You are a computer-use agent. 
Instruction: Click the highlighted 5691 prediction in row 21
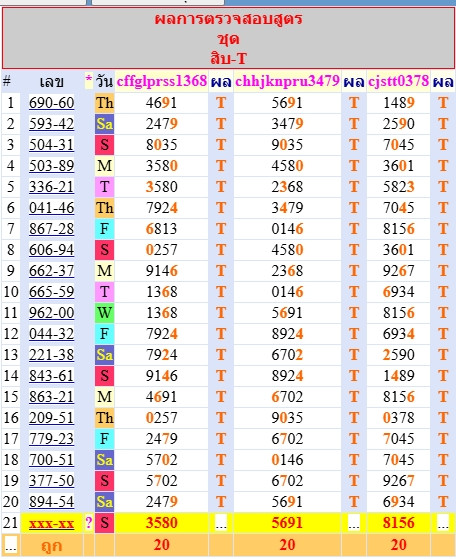[x=287, y=523]
